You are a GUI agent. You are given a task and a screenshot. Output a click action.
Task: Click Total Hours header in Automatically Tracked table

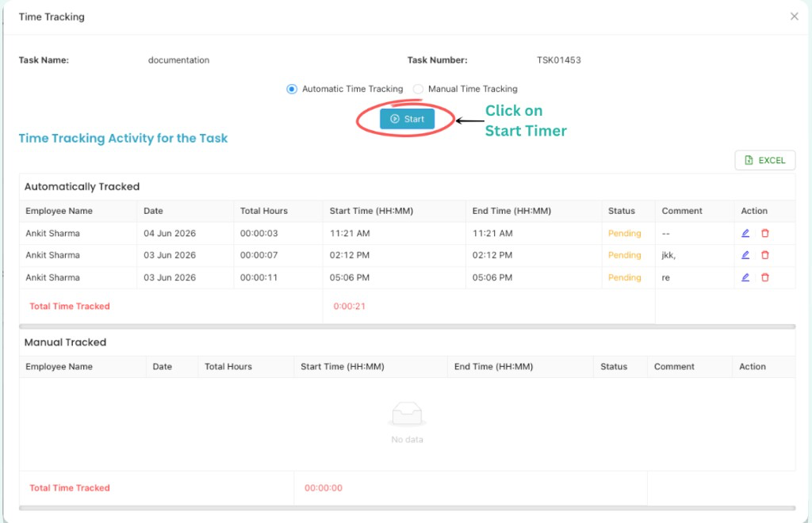pyautogui.click(x=263, y=211)
